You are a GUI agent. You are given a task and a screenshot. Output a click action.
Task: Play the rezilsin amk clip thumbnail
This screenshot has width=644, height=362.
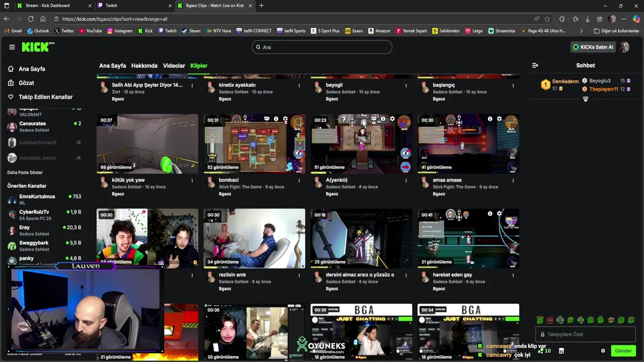(254, 238)
